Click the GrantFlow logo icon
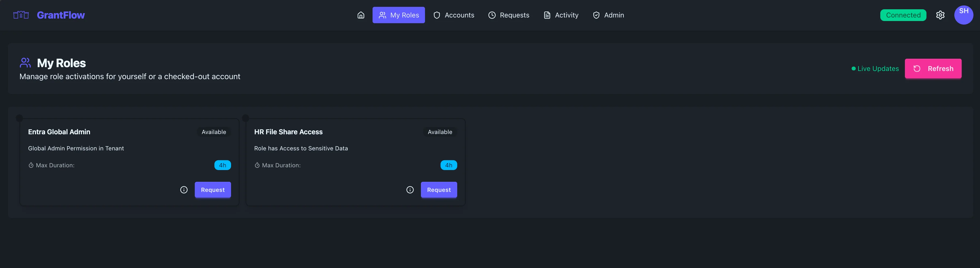Screen dimensions: 980x268 (21, 15)
